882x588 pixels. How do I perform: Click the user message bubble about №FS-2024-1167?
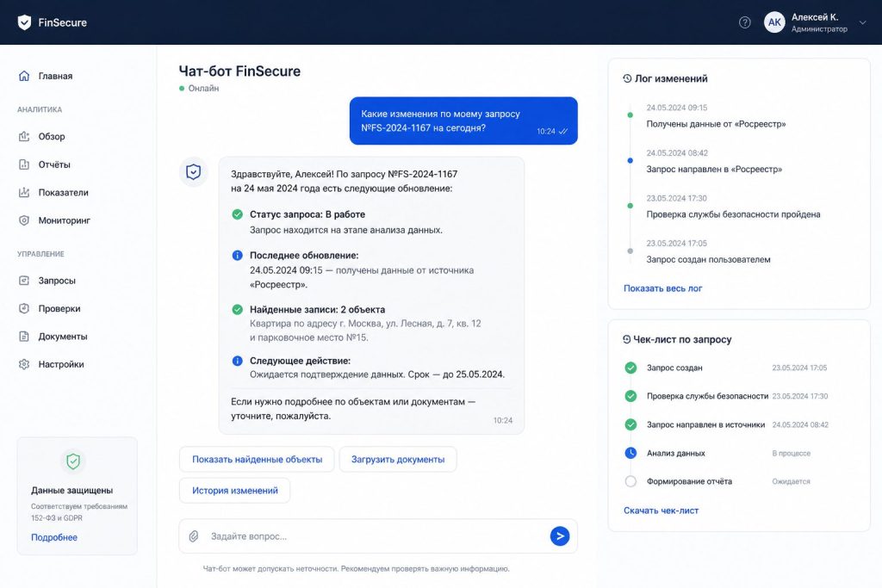point(463,121)
